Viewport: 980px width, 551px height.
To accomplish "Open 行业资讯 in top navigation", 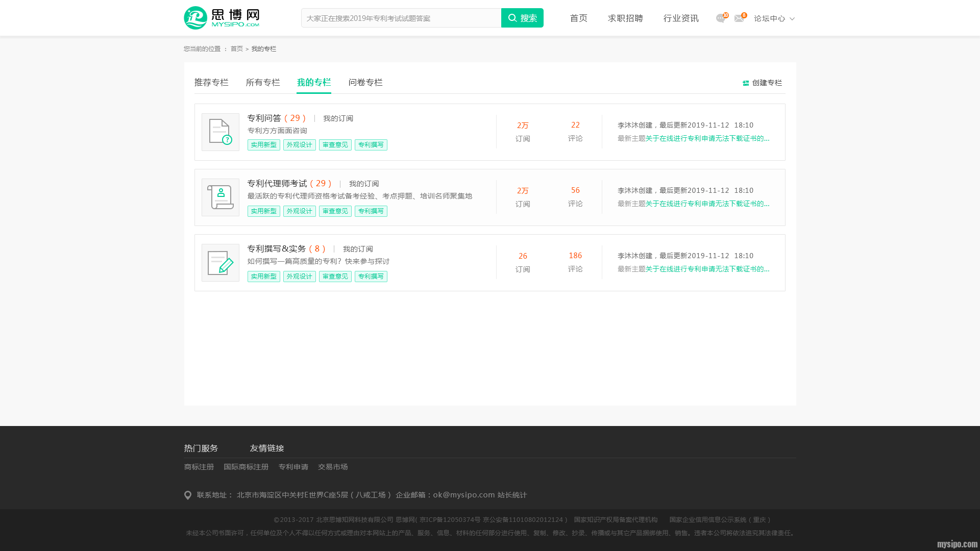I will pos(681,18).
